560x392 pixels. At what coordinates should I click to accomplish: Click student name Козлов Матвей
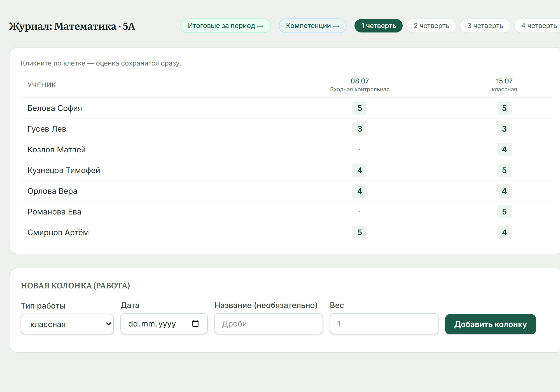point(56,150)
